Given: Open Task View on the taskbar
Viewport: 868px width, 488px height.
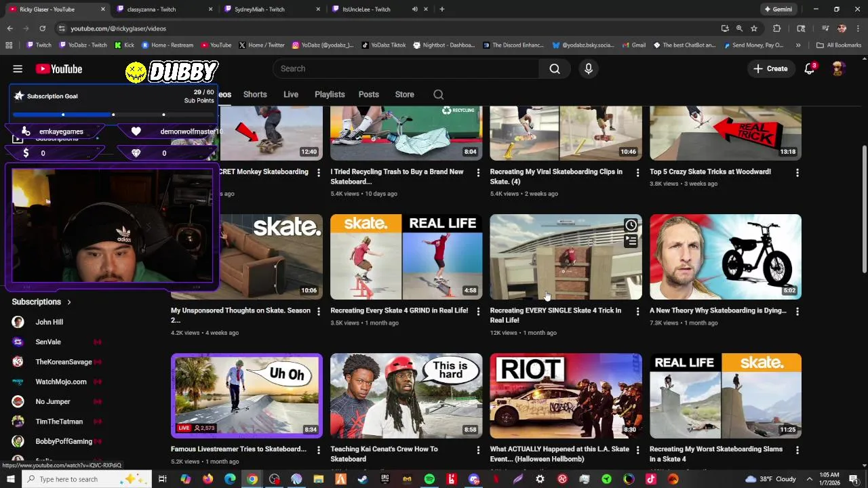Looking at the screenshot, I should pyautogui.click(x=163, y=479).
